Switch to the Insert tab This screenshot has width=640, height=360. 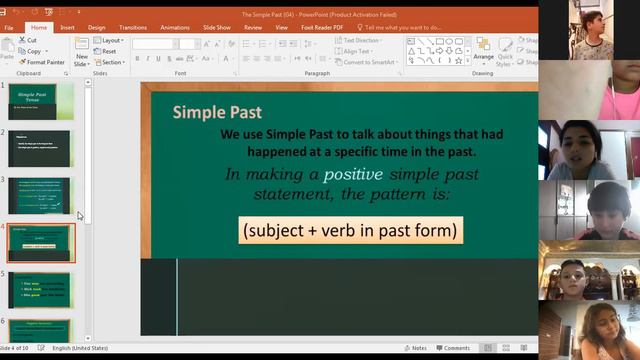coord(67,27)
